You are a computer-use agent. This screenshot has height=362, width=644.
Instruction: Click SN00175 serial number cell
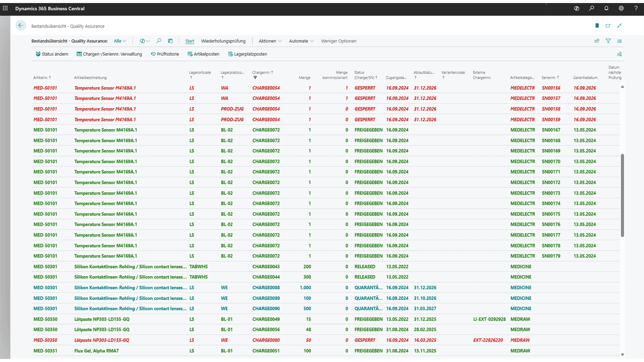(x=551, y=214)
